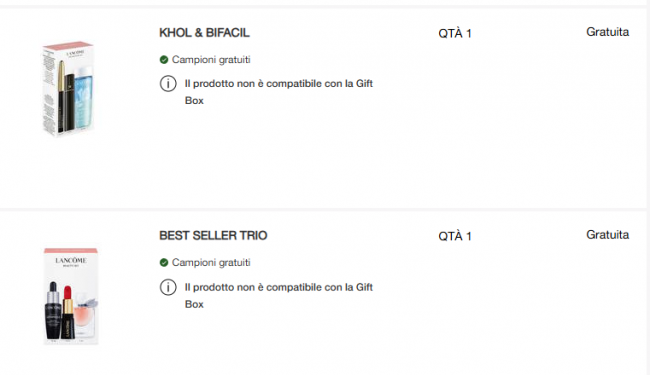
Task: Click 'Campioni gratuiti' label for KHOL & BIFACIL
Action: click(x=211, y=60)
